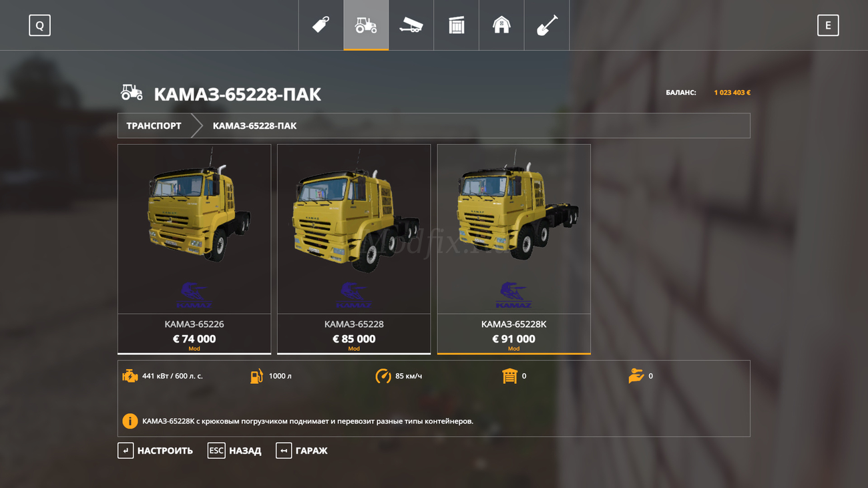Image resolution: width=868 pixels, height=488 pixels.
Task: Open the ГАРАЖ garage button
Action: coord(302,451)
